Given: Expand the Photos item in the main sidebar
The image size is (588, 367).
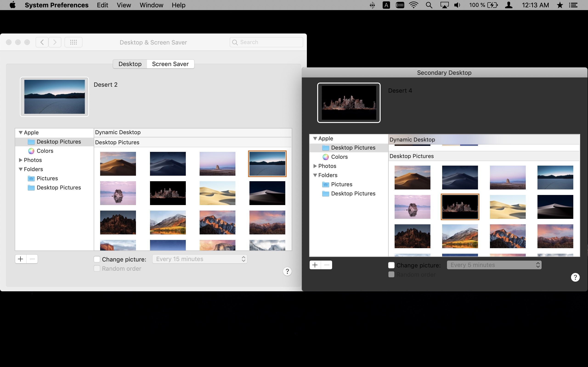Looking at the screenshot, I should [21, 160].
